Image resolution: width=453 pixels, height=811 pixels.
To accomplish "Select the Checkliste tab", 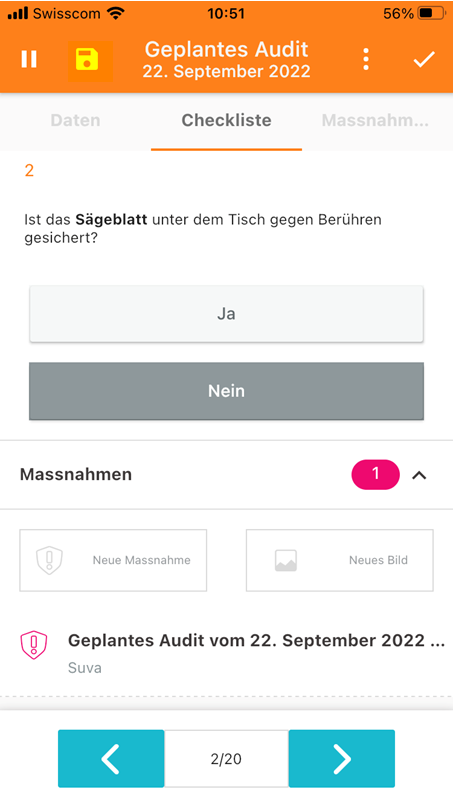I will click(226, 121).
